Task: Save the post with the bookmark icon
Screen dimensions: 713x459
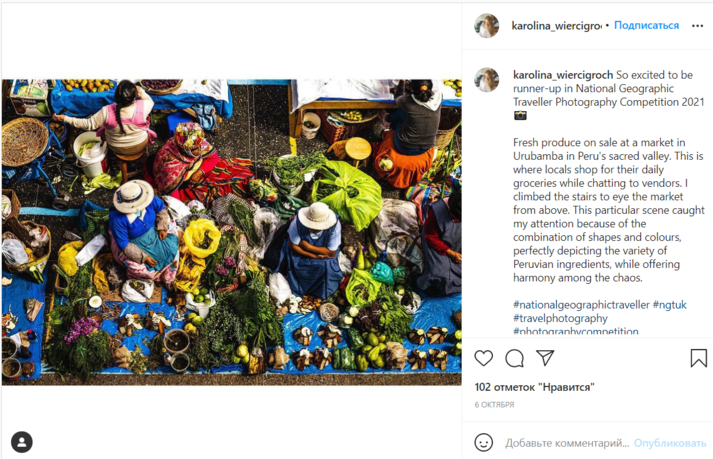Action: [x=698, y=358]
